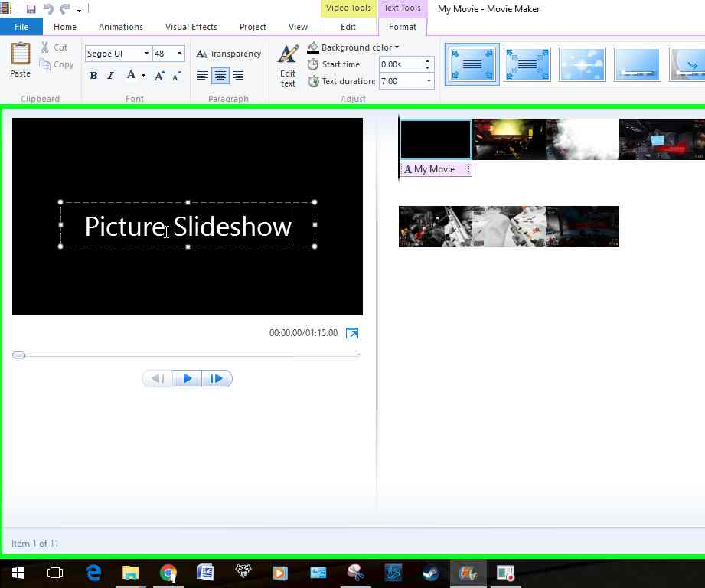705x588 pixels.
Task: Click the Increase font size icon
Action: pyautogui.click(x=158, y=76)
